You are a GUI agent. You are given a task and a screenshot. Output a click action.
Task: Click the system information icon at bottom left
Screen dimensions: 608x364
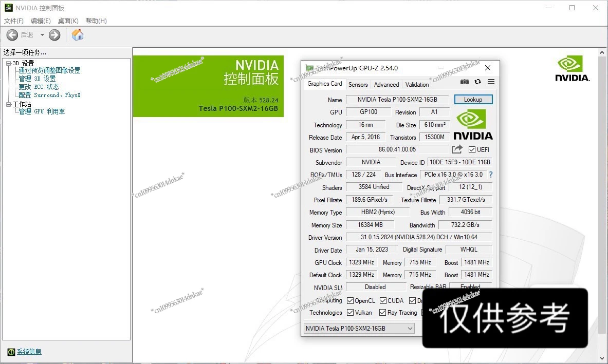tap(11, 352)
